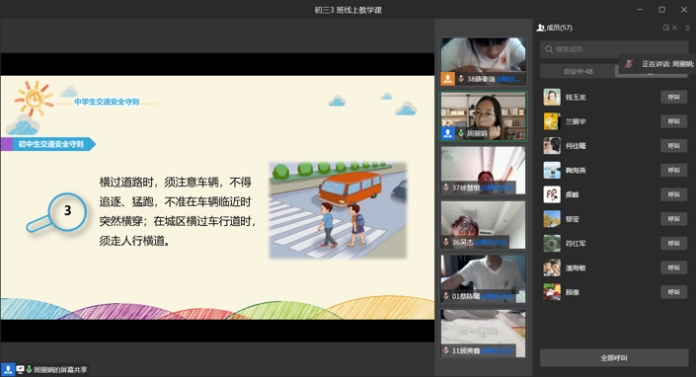The width and height of the screenshot is (696, 377).
Task: Click in the member search field
Action: click(614, 49)
